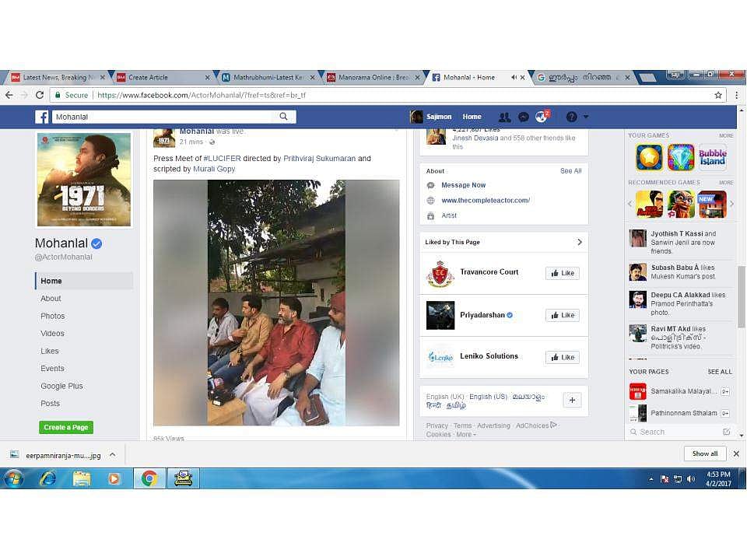Play the LUCIFER press meet video

276,303
